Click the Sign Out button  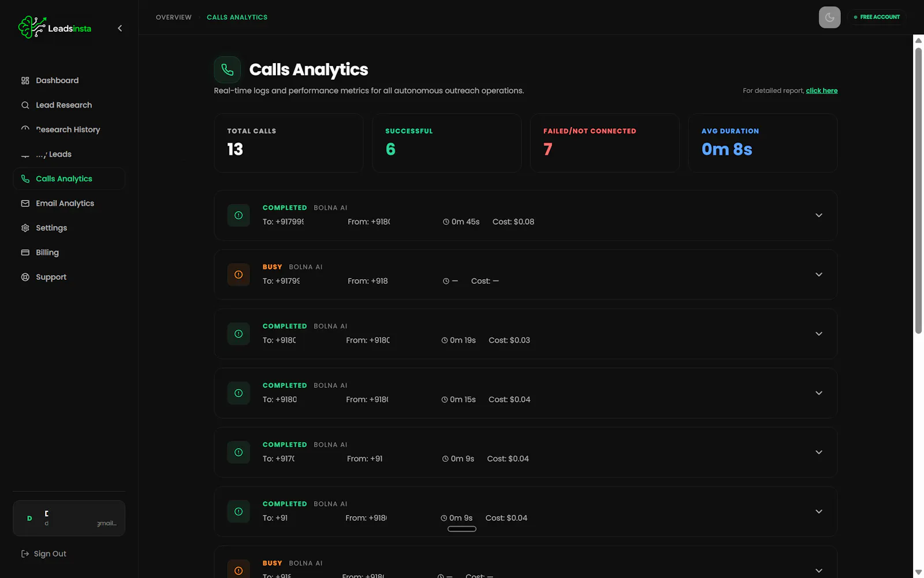[x=44, y=554]
